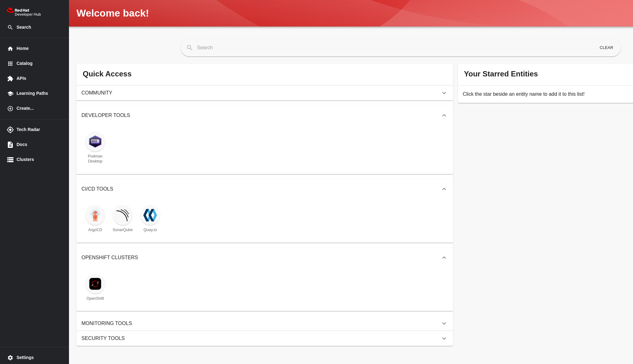The width and height of the screenshot is (633, 364).
Task: Collapse the CI/CD Tools section
Action: [x=444, y=188]
